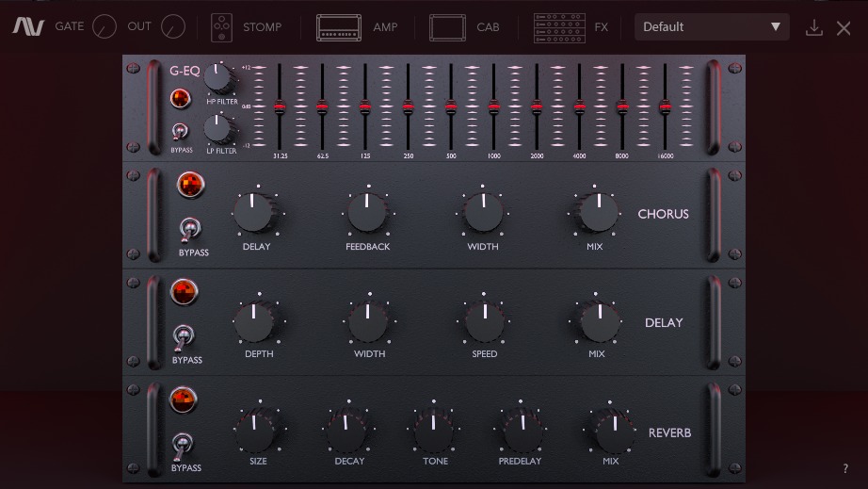868x489 pixels.
Task: Open the Default preset dropdown
Action: [x=712, y=26]
